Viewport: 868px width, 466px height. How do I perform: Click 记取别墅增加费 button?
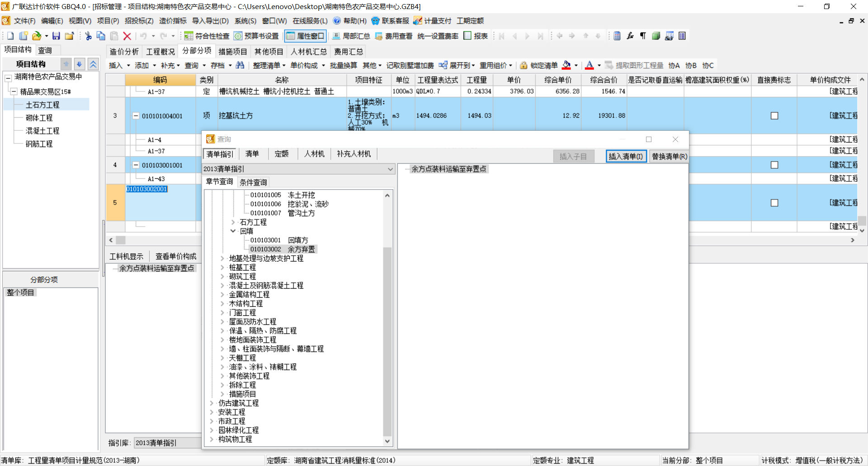pyautogui.click(x=410, y=66)
